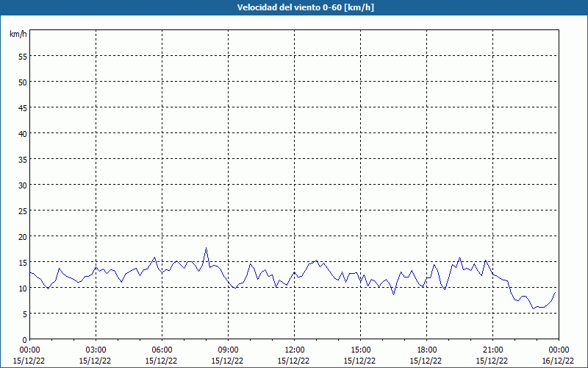
Task: Click the 12:00 time label
Action: point(295,350)
